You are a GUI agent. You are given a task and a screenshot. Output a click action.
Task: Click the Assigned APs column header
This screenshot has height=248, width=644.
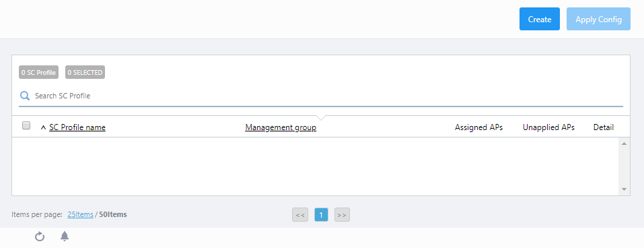[x=478, y=127]
